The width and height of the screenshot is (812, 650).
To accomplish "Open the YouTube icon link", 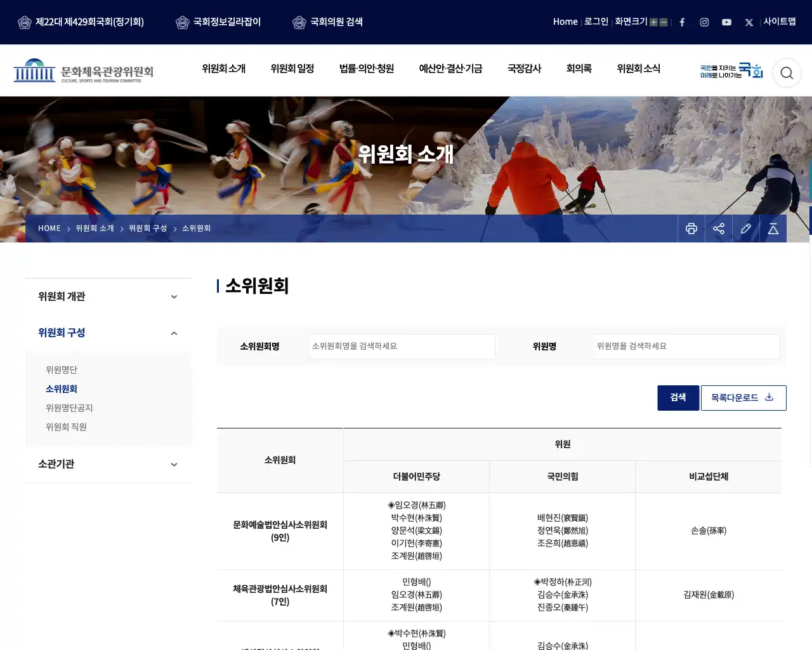I will click(x=726, y=22).
